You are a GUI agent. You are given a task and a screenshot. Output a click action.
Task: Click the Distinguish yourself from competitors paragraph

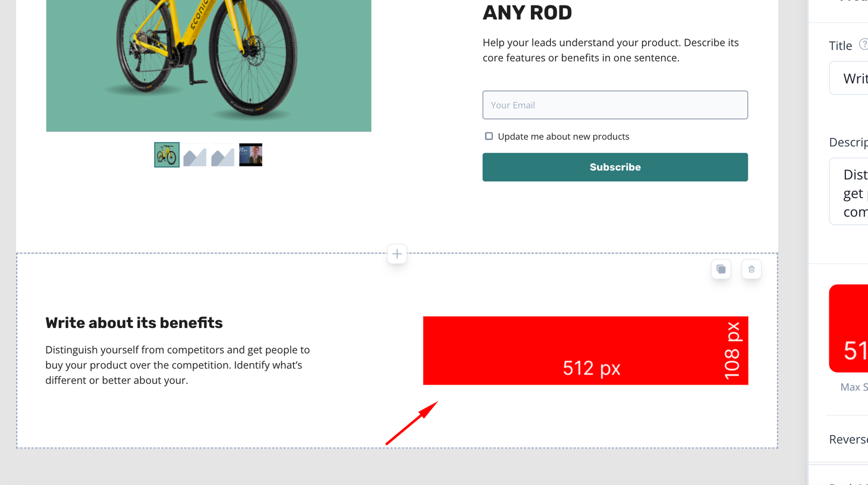pyautogui.click(x=178, y=365)
